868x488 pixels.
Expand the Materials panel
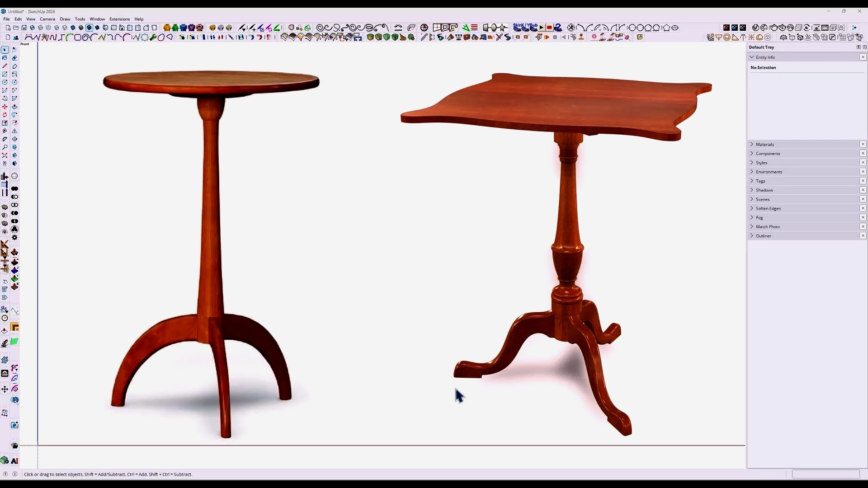[x=765, y=144]
